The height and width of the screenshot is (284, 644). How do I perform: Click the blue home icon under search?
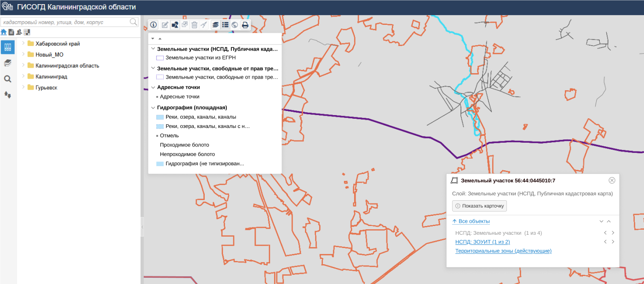click(x=4, y=32)
